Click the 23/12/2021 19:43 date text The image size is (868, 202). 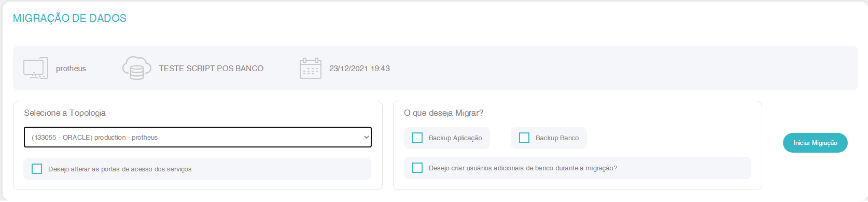359,69
